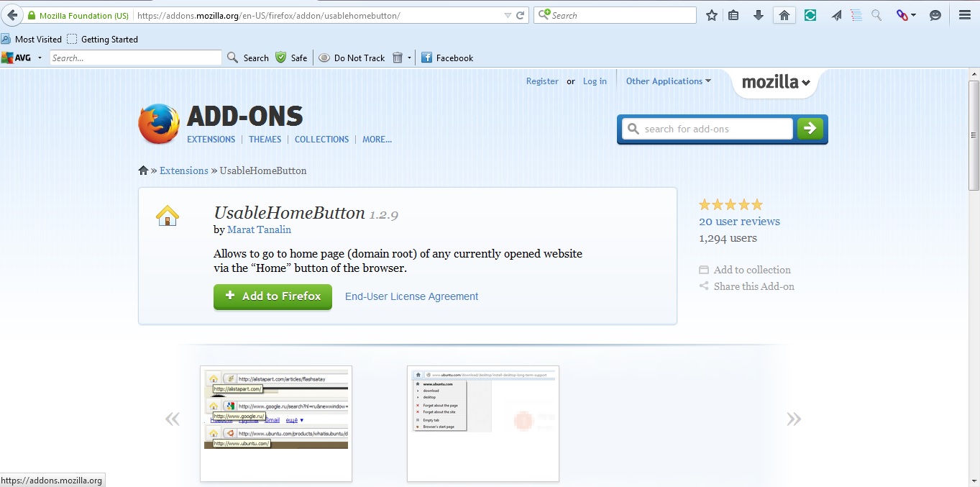Click the UsableHomeButton house icon

click(168, 215)
